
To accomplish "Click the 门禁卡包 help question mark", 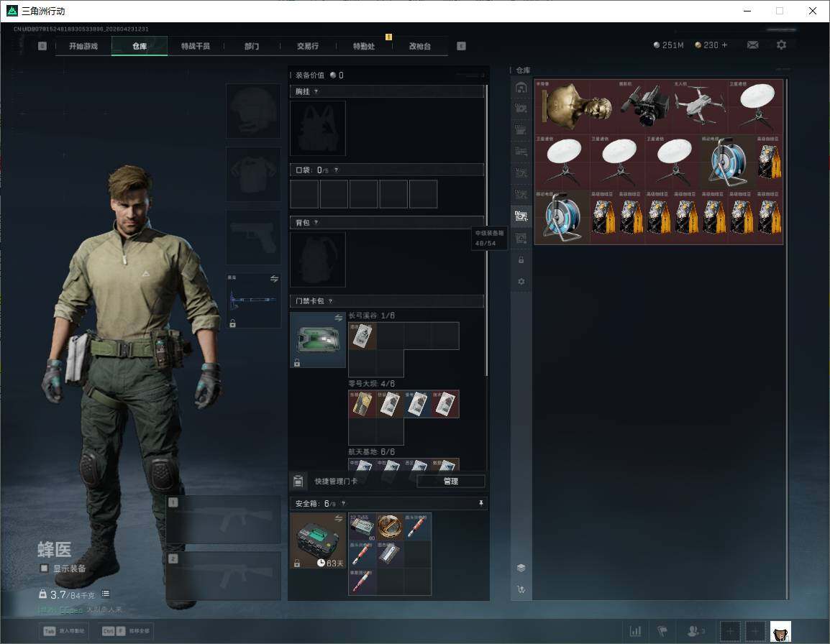I will 330,301.
